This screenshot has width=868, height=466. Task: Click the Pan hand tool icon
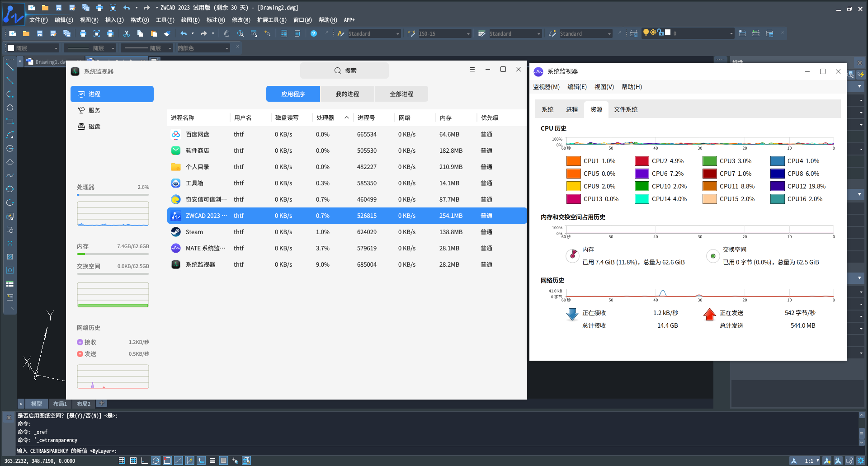(x=227, y=33)
